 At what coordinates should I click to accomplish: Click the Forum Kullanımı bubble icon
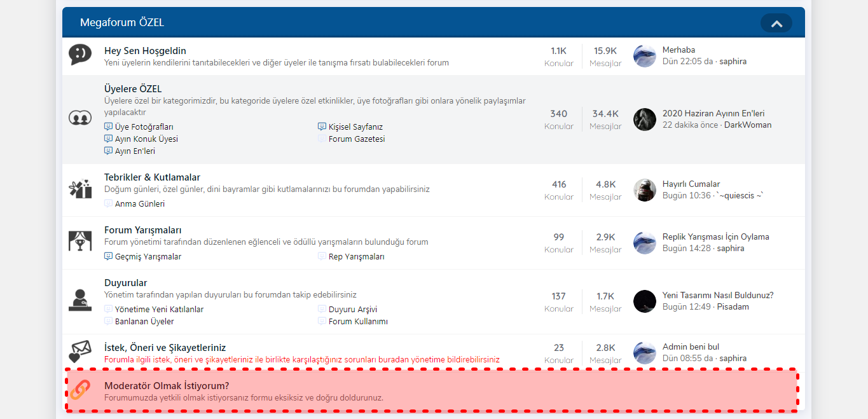(322, 321)
